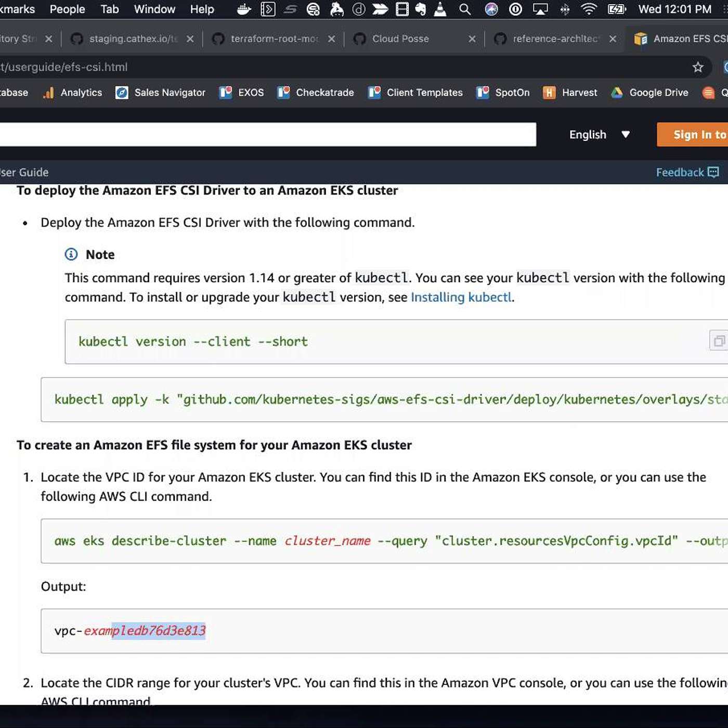Open the Google Drive bookmark

[649, 93]
